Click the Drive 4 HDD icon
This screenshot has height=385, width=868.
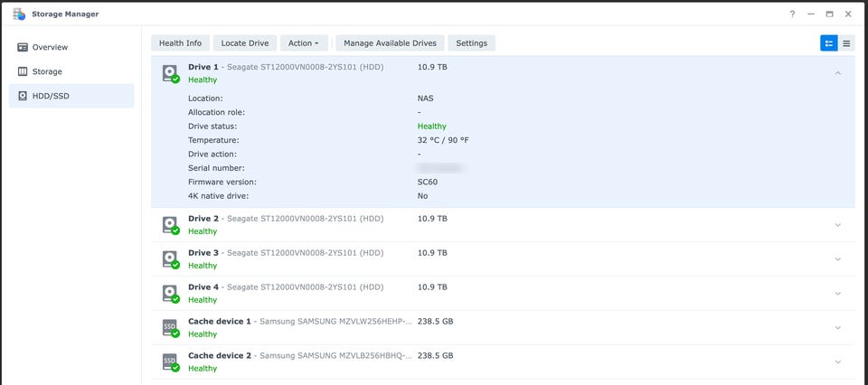click(x=171, y=294)
